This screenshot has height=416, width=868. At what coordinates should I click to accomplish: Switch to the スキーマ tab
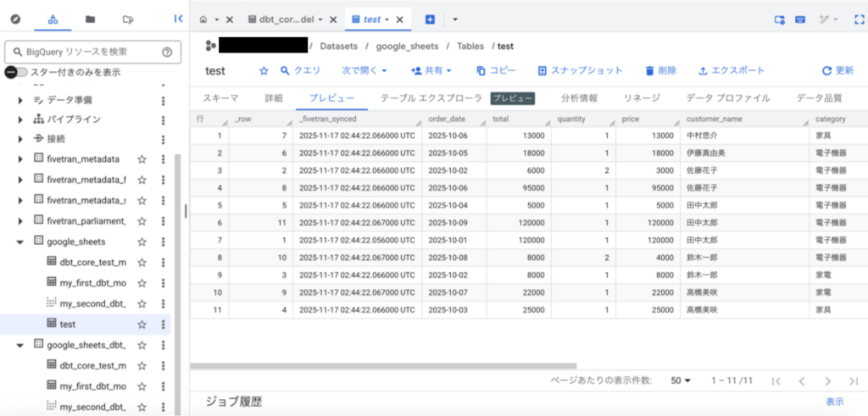(220, 98)
